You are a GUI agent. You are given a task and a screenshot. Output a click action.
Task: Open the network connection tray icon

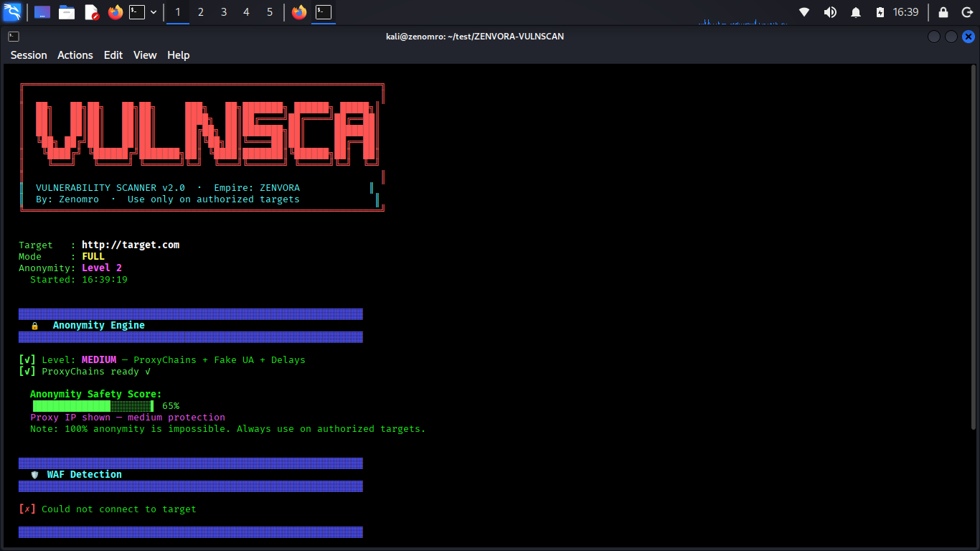(x=804, y=12)
